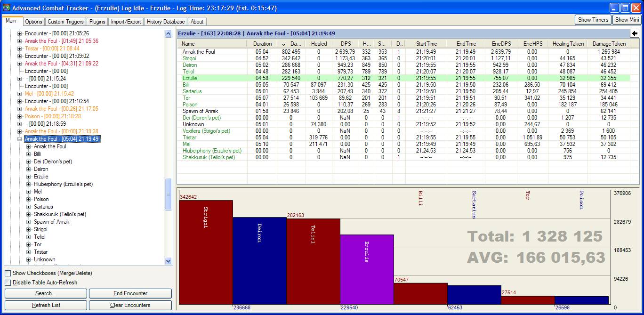644x315 pixels.
Task: Click the Refresh List button
Action: coord(46,305)
